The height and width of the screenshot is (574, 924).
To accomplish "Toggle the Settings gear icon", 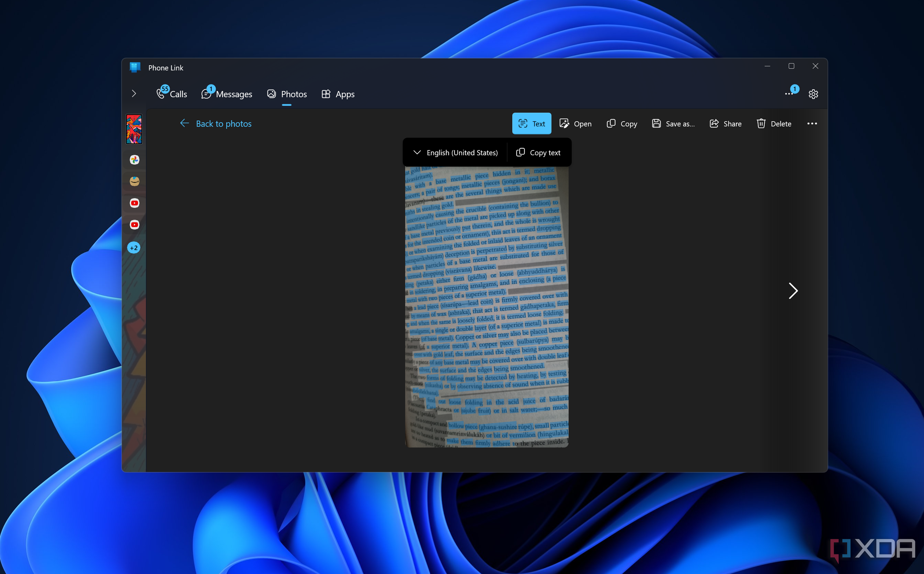I will (813, 94).
